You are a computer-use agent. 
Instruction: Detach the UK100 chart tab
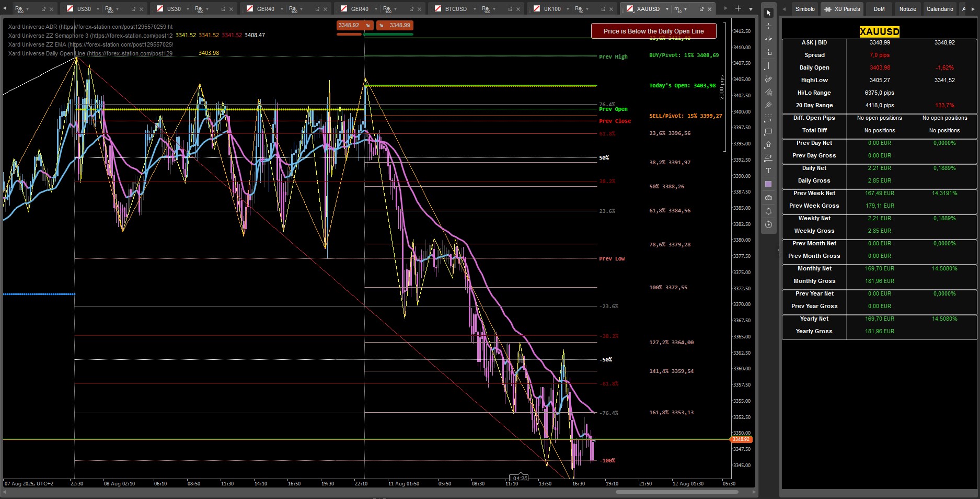pyautogui.click(x=603, y=9)
